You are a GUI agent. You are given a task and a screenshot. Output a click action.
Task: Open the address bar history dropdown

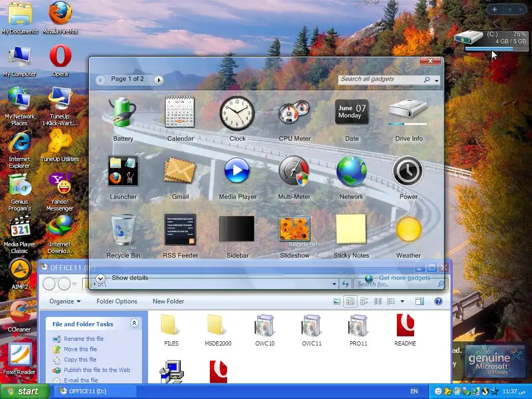pos(334,284)
